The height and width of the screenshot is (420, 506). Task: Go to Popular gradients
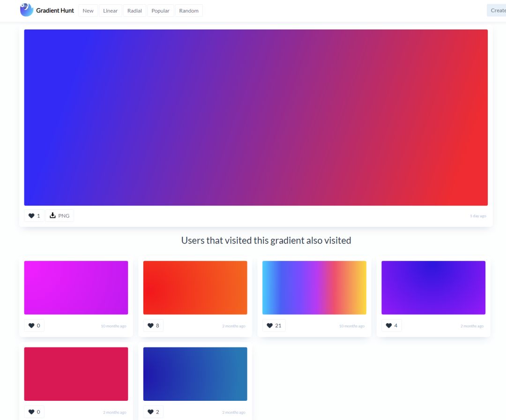point(160,11)
